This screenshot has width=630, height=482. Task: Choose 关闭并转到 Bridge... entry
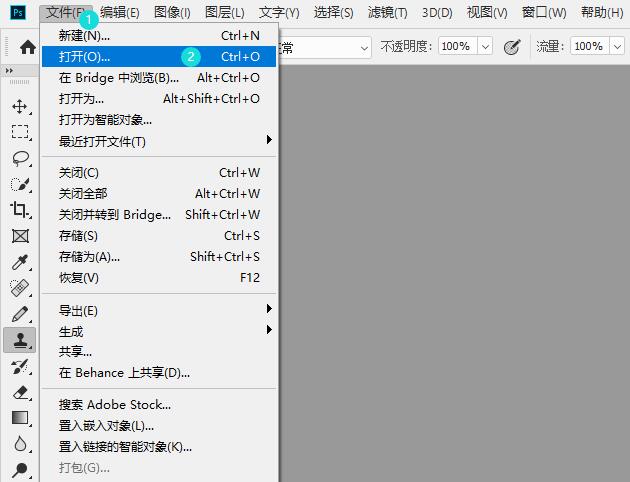coord(159,214)
